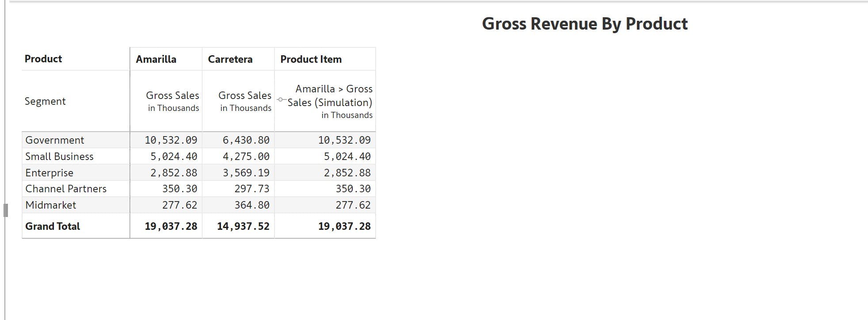Select Carretera Gross Sales measure header
868x320 pixels.
point(245,101)
